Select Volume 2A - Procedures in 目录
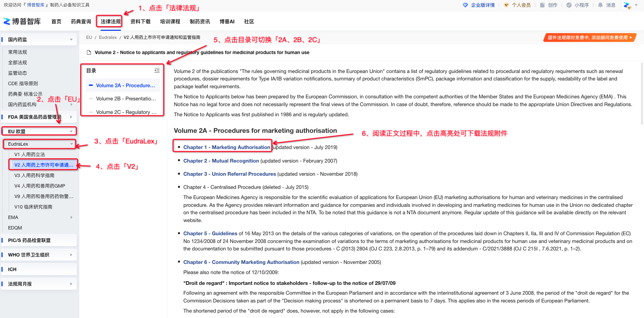This screenshot has height=318, width=644. coord(123,85)
